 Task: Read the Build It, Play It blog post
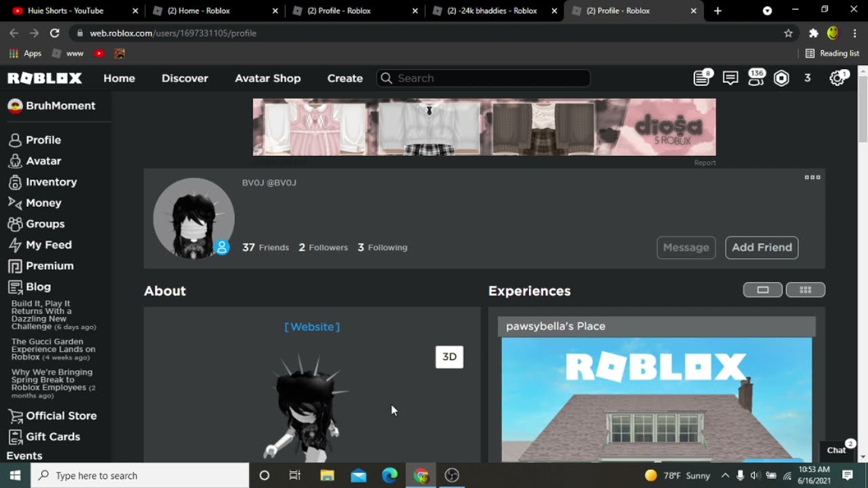click(54, 315)
